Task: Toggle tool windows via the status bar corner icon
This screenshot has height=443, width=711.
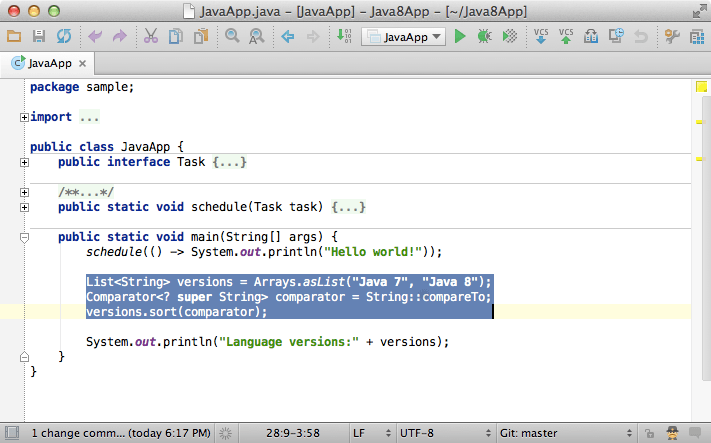Action: 11,433
